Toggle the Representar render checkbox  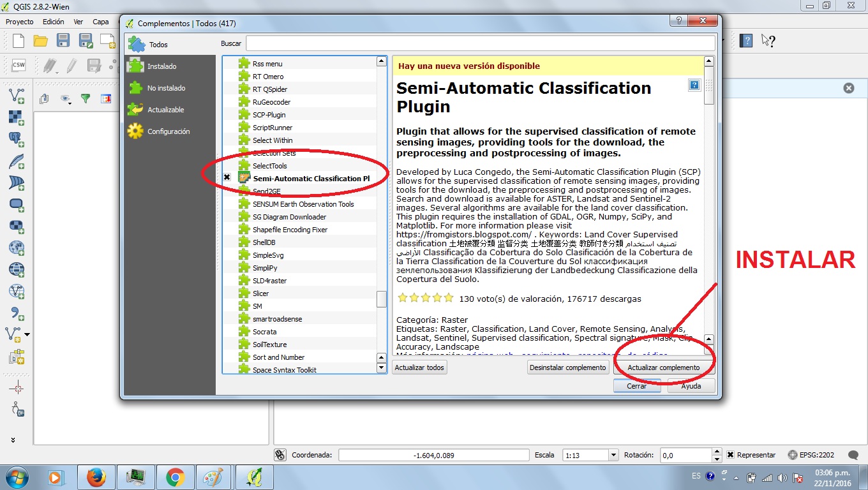click(731, 455)
